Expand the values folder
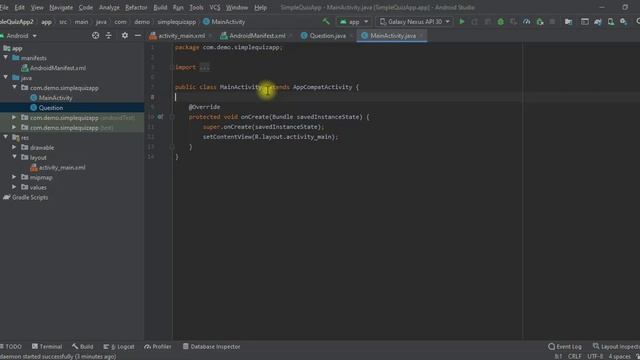This screenshot has height=360, width=640. tap(15, 187)
